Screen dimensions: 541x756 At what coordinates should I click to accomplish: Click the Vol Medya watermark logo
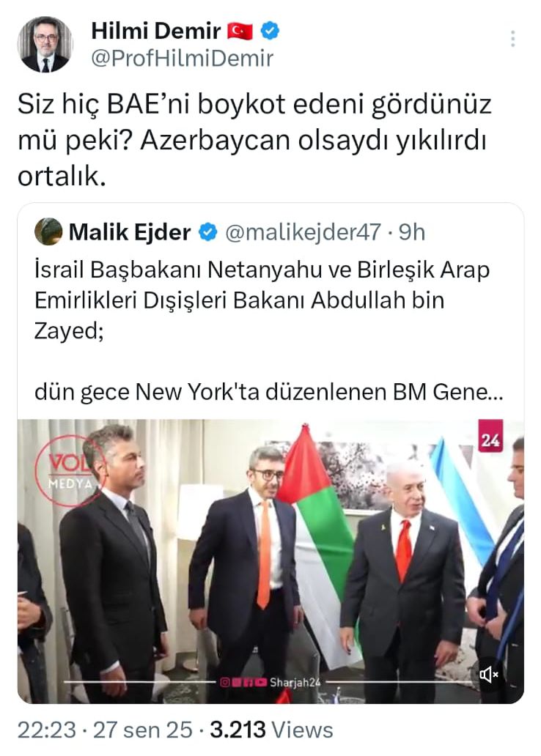click(69, 471)
